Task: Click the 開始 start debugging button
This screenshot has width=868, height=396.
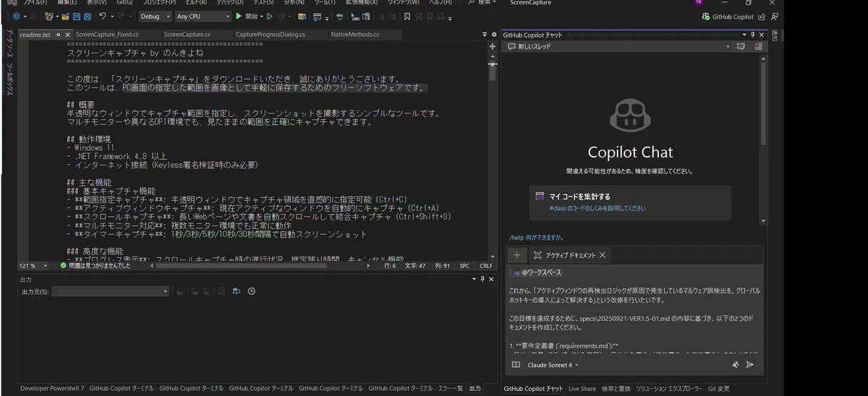Action: [247, 16]
